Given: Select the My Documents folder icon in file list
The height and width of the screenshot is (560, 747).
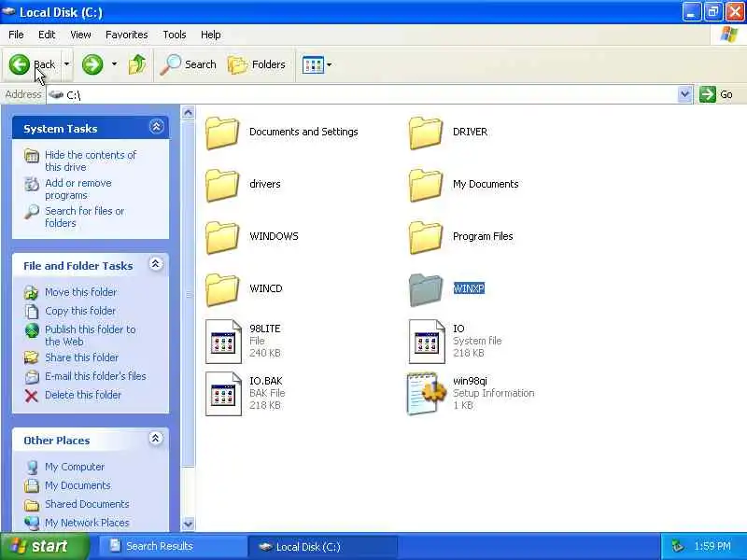Looking at the screenshot, I should (x=426, y=185).
